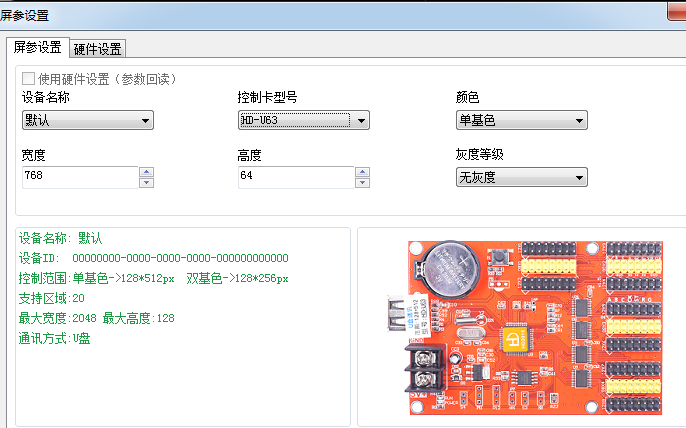Click the 通讯方式 U盘 text
Viewport: 686px width, 428px height.
click(x=56, y=338)
